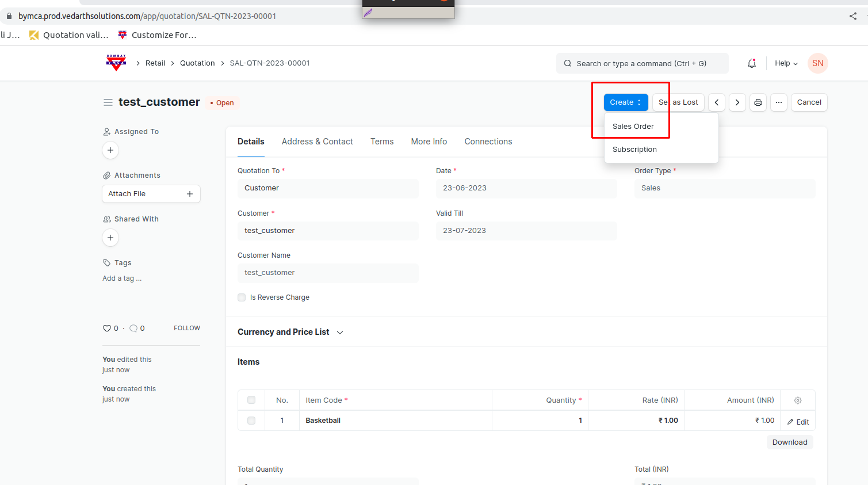Click the Create dropdown button
Screen dimensions: 868x485
pos(625,102)
